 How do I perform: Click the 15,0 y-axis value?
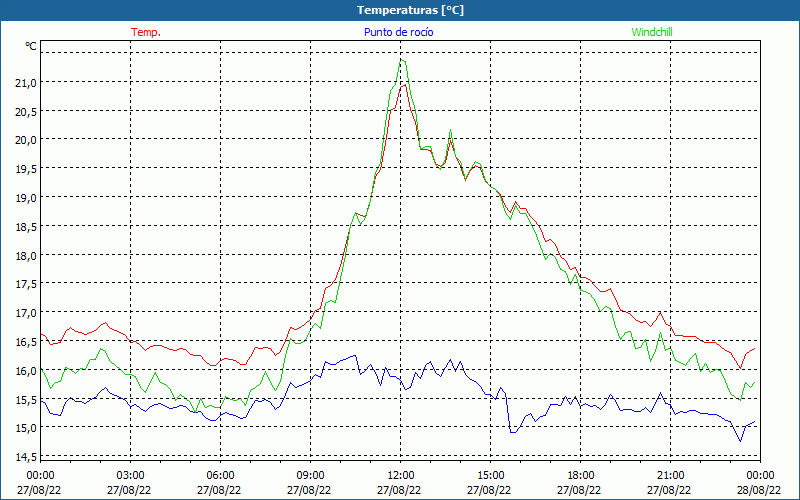tap(27, 428)
